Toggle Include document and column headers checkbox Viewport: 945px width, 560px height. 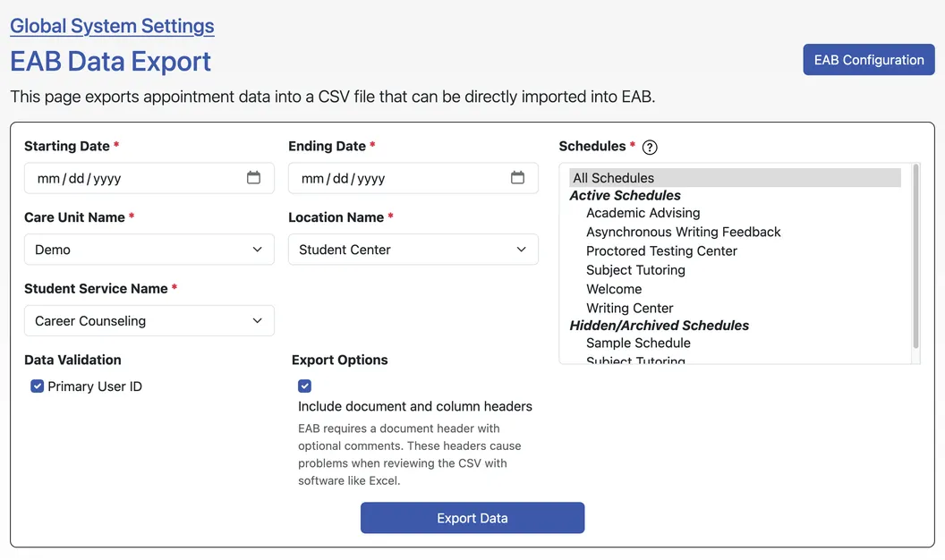[x=304, y=386]
